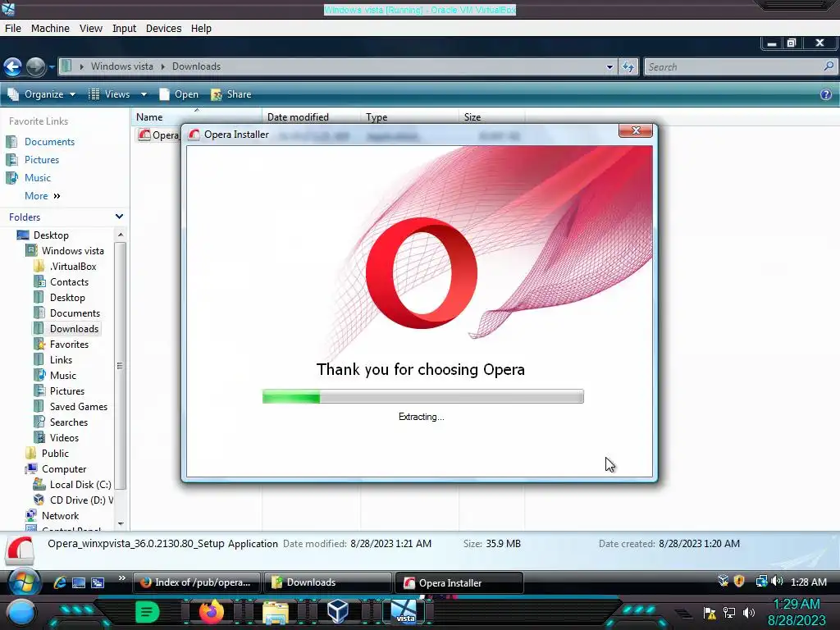Select Saved Games folder in tree
The image size is (840, 630).
[78, 407]
